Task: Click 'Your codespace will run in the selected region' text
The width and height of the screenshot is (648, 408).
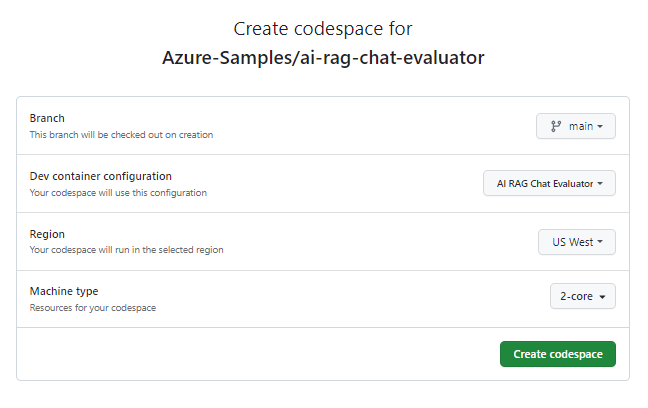Action: pyautogui.click(x=126, y=250)
